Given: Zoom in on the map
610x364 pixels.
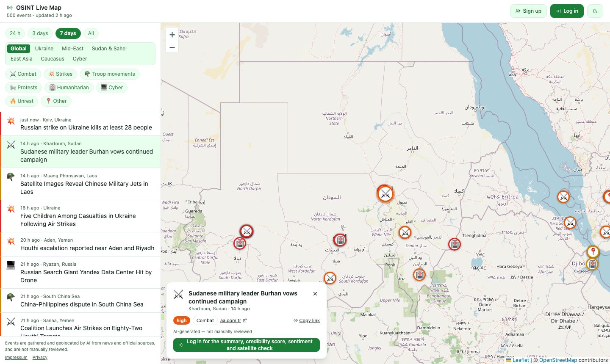Looking at the screenshot, I should (x=172, y=35).
